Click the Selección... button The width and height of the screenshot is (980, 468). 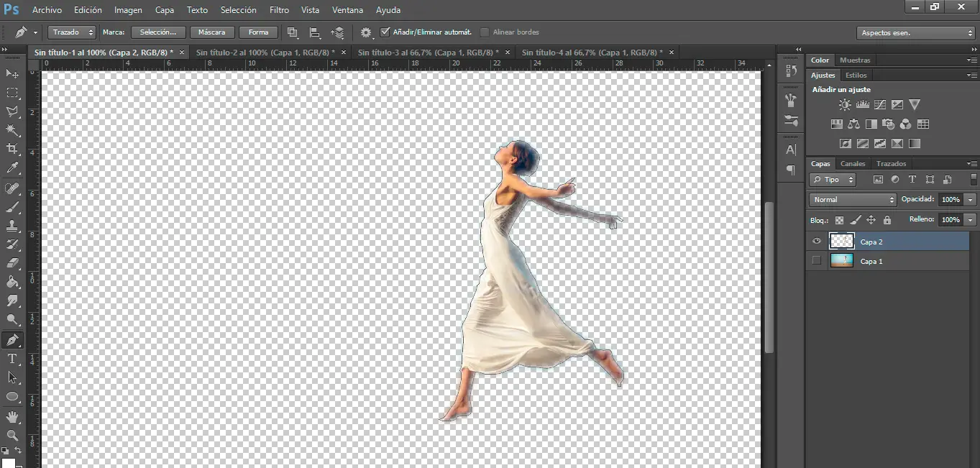158,32
